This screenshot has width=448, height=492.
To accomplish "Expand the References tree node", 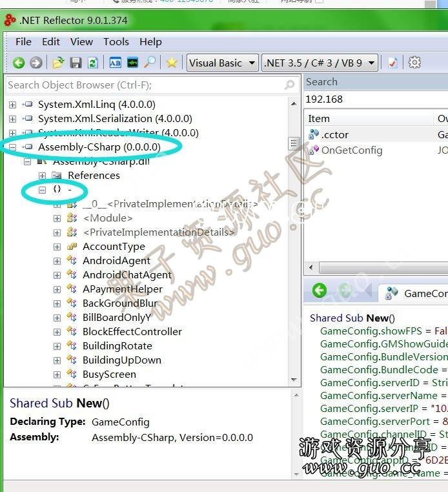I will point(42,176).
